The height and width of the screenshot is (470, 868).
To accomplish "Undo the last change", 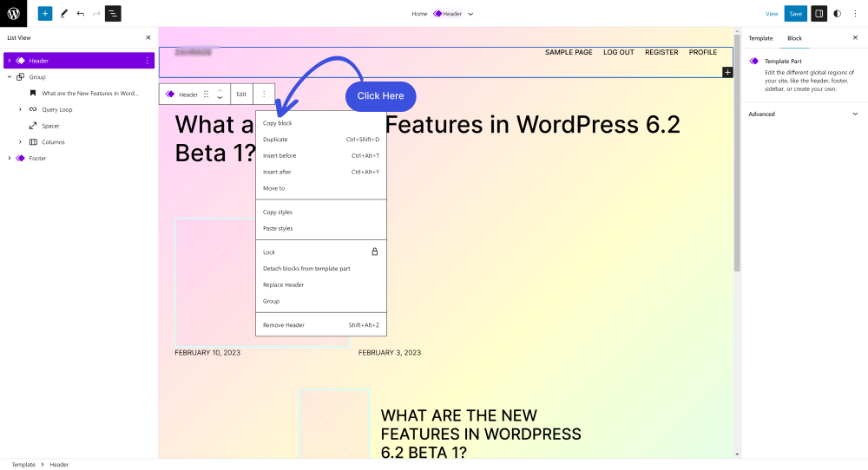I will 80,13.
